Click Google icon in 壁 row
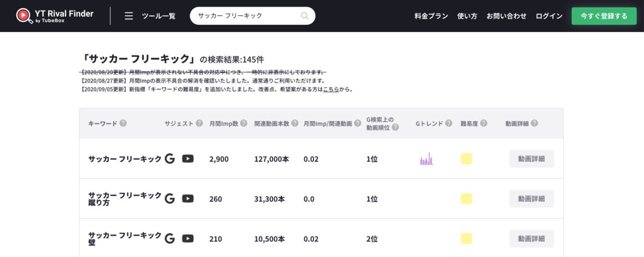 [170, 239]
